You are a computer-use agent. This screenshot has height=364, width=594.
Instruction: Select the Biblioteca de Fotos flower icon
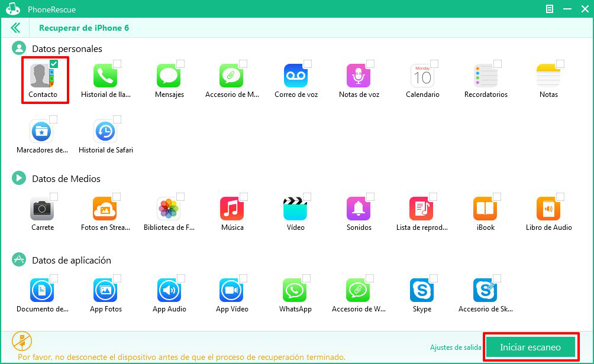169,209
